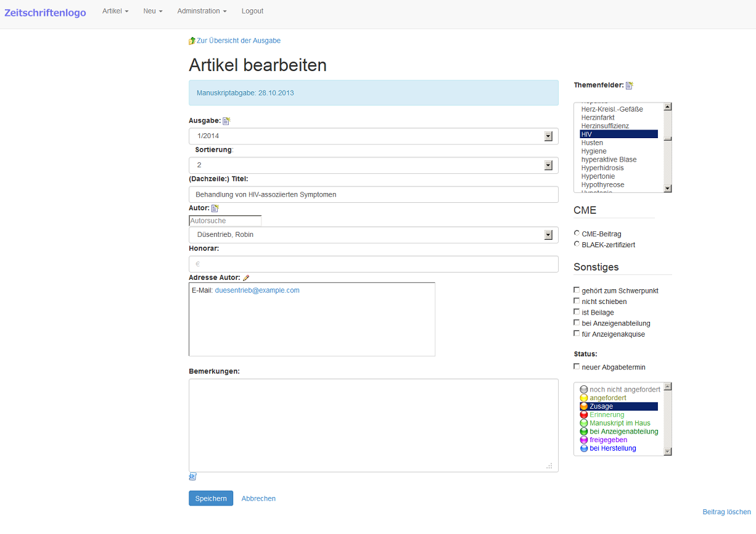Click the Beitrag löschen link
The height and width of the screenshot is (534, 756).
pos(726,512)
